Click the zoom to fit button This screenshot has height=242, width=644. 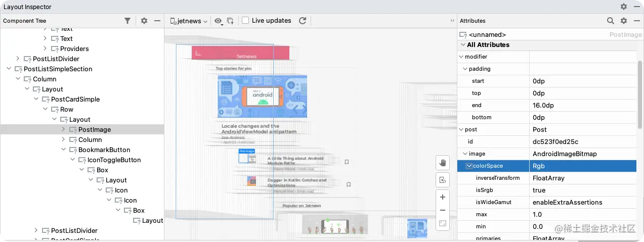click(x=443, y=223)
